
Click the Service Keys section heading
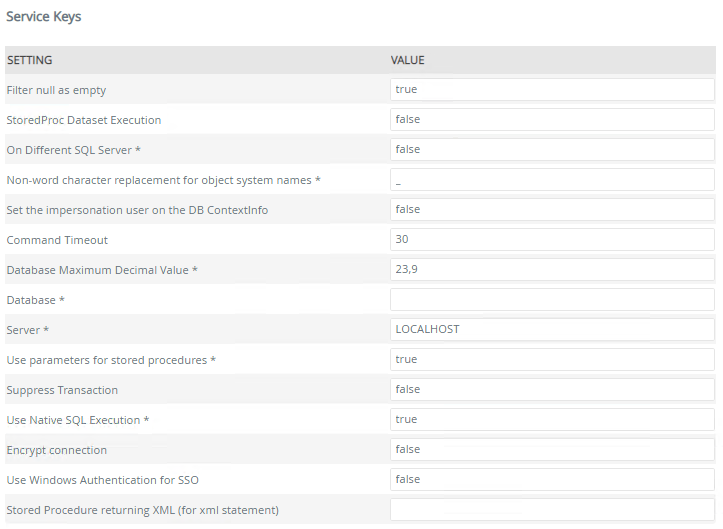click(44, 17)
